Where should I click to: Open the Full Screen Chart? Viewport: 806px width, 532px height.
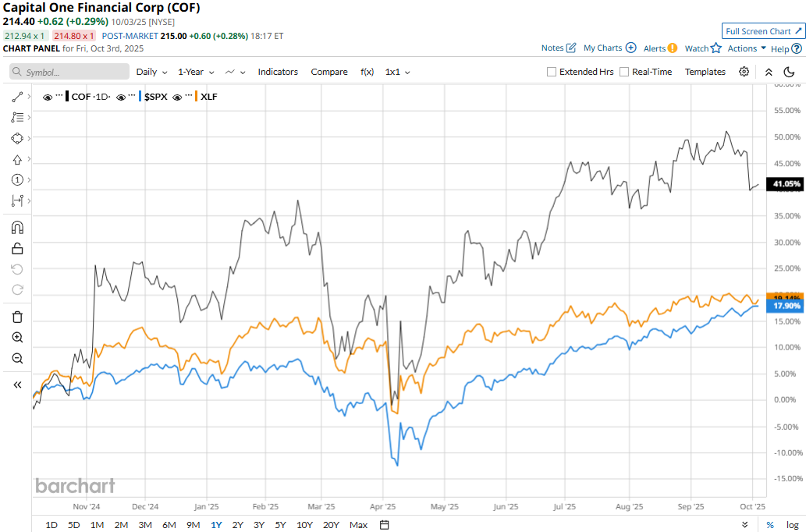pyautogui.click(x=763, y=31)
